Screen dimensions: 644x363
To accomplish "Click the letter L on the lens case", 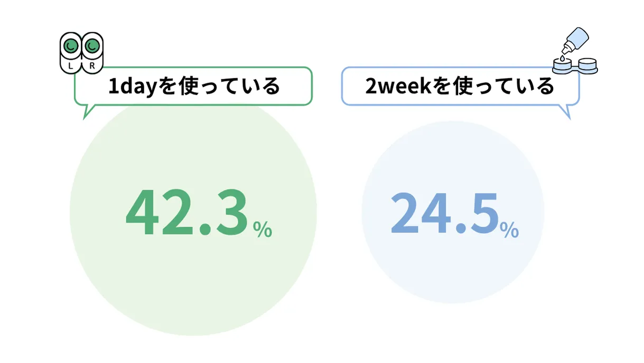I will click(71, 66).
